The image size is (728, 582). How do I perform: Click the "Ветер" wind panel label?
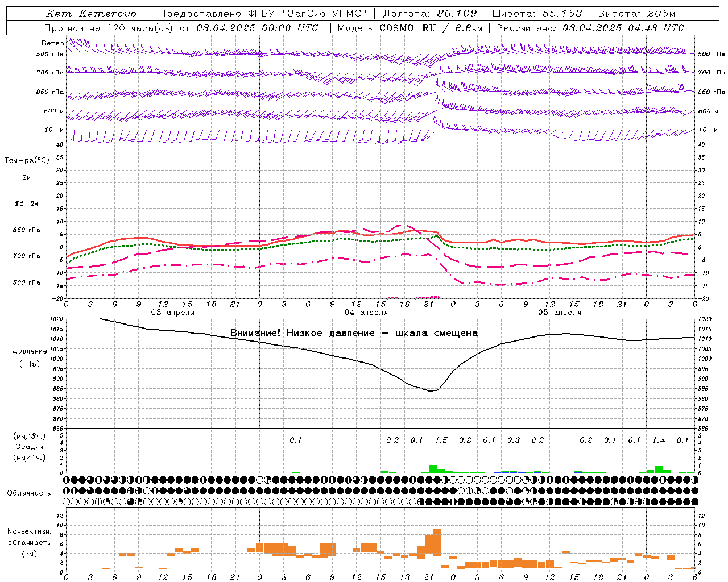coord(52,43)
